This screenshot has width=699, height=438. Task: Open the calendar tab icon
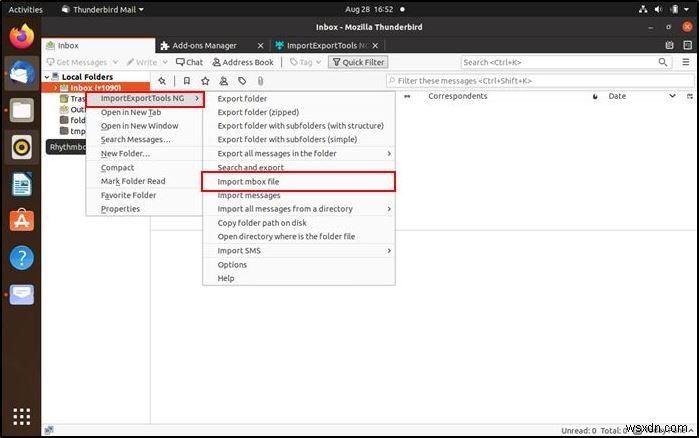tap(669, 45)
